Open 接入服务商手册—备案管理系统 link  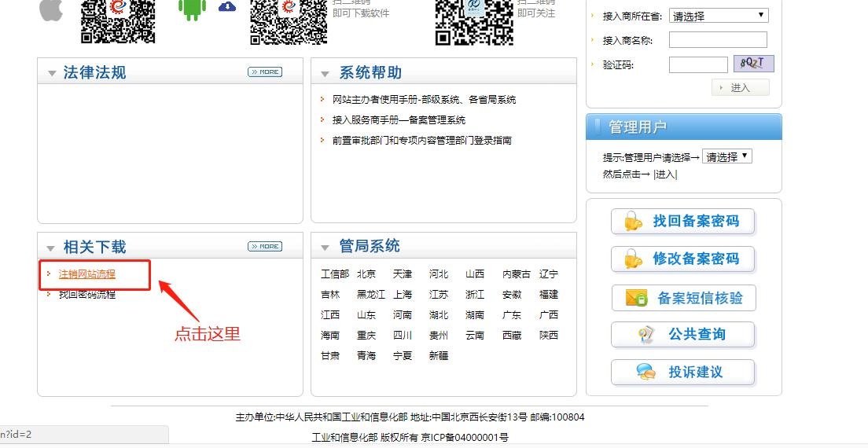click(x=399, y=120)
